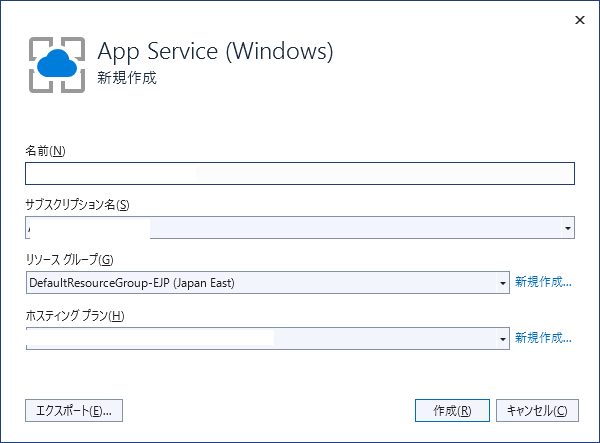Viewport: 600px width, 443px height.
Task: Click 新規作成 link beside ホスティング プラン
Action: [543, 338]
